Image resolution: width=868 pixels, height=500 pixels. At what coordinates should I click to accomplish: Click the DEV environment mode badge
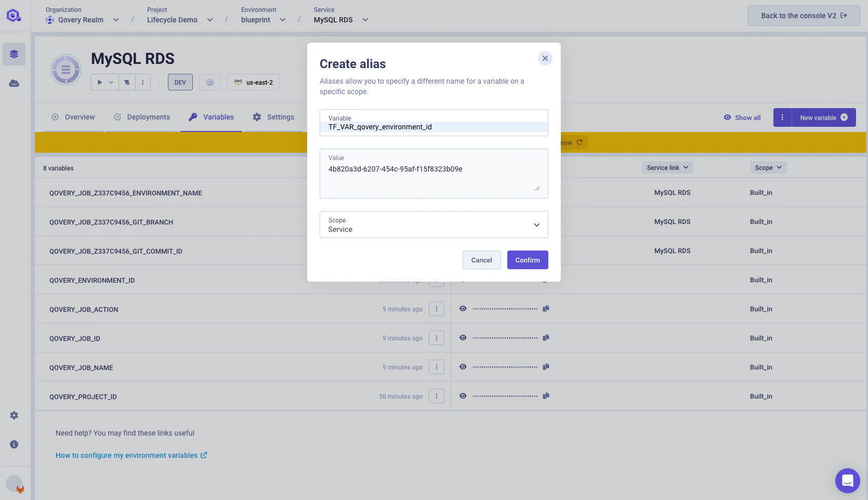point(180,82)
